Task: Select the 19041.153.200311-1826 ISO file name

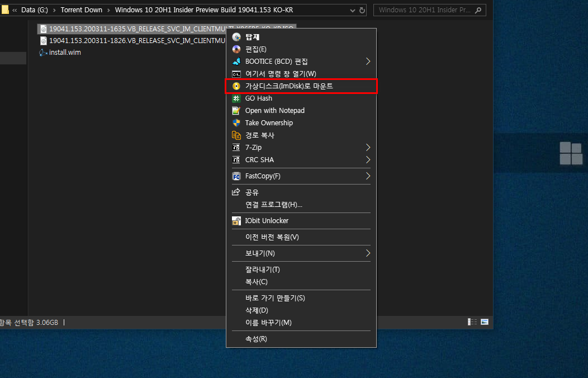Action: 137,40
